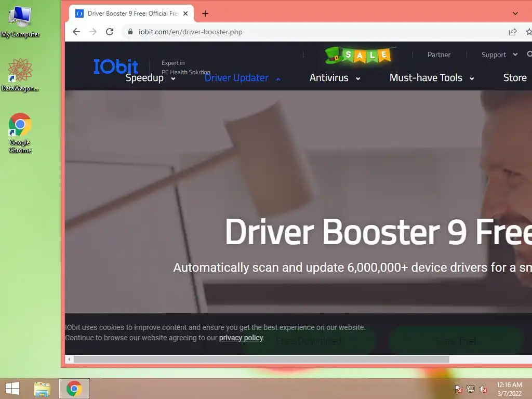
Task: Click the Driver Booster 9 Free heading
Action: (x=378, y=232)
